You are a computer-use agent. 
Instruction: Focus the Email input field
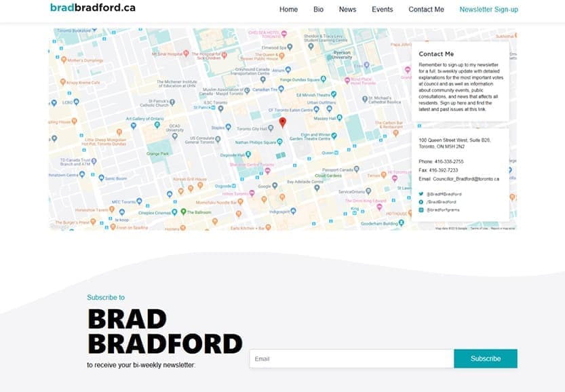point(351,359)
